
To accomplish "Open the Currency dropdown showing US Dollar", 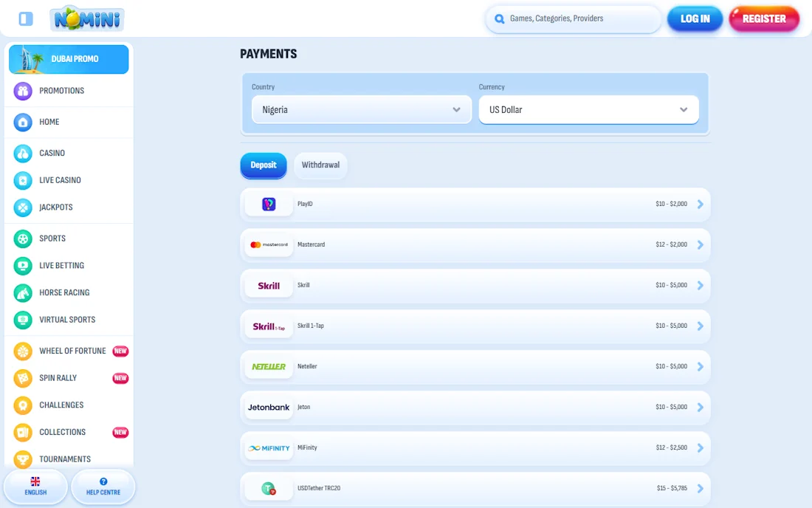I will coord(588,109).
